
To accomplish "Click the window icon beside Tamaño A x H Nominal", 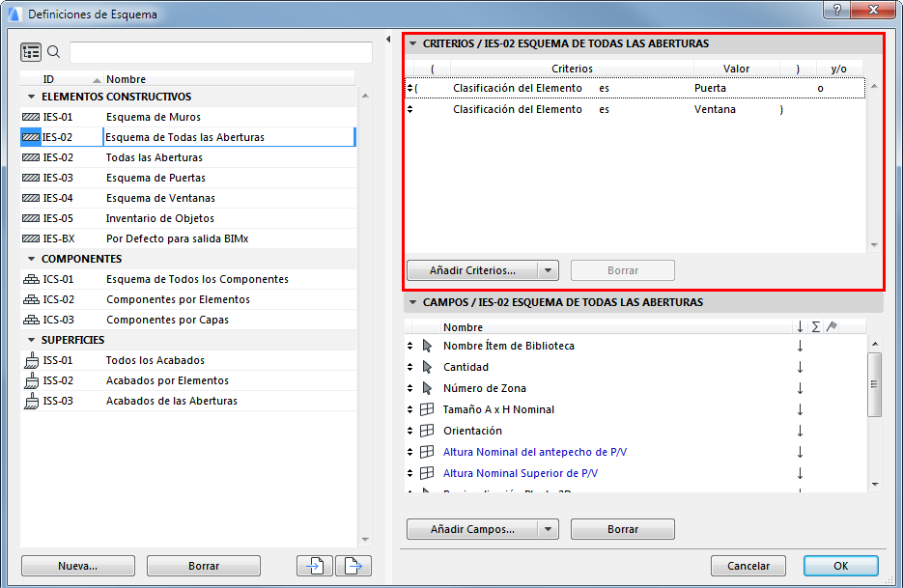I will pyautogui.click(x=427, y=409).
